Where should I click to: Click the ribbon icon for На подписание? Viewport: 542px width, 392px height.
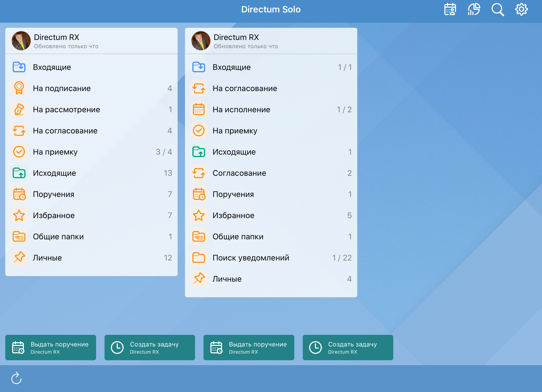click(19, 88)
